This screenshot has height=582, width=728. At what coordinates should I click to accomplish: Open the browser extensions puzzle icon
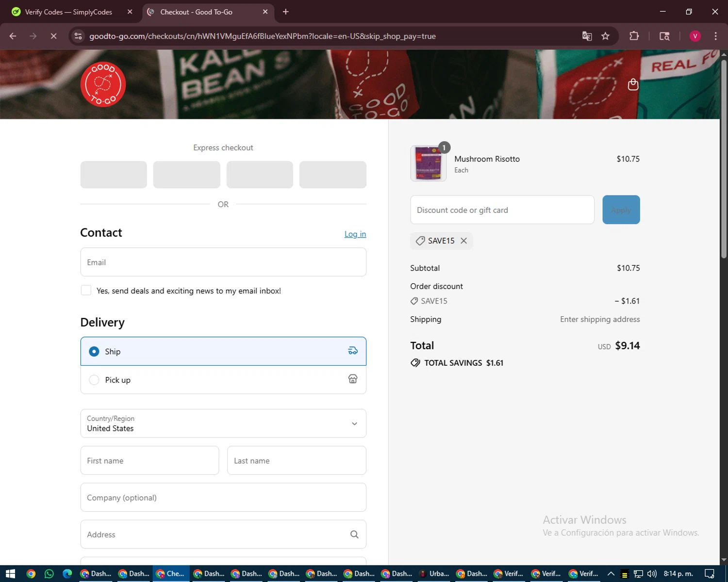[634, 36]
